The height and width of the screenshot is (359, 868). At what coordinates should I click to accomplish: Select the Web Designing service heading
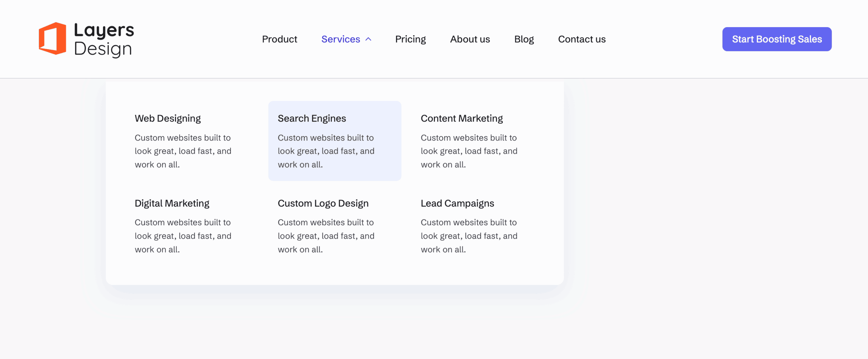point(167,118)
